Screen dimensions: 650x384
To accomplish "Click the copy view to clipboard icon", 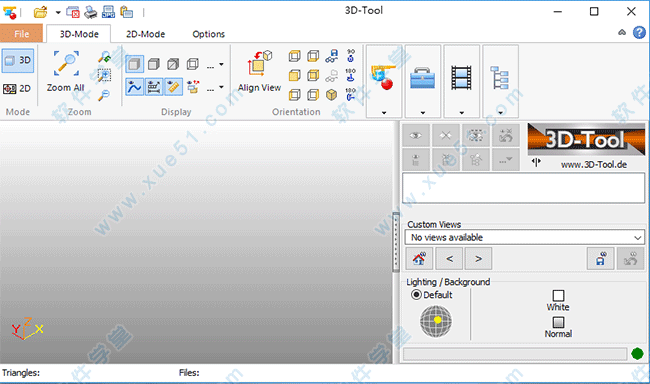I will click(126, 12).
